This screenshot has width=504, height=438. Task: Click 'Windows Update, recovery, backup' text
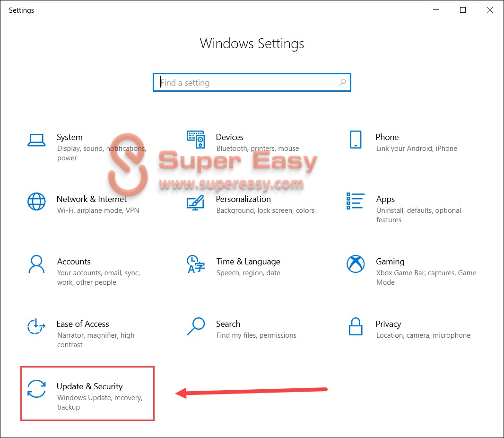100,403
